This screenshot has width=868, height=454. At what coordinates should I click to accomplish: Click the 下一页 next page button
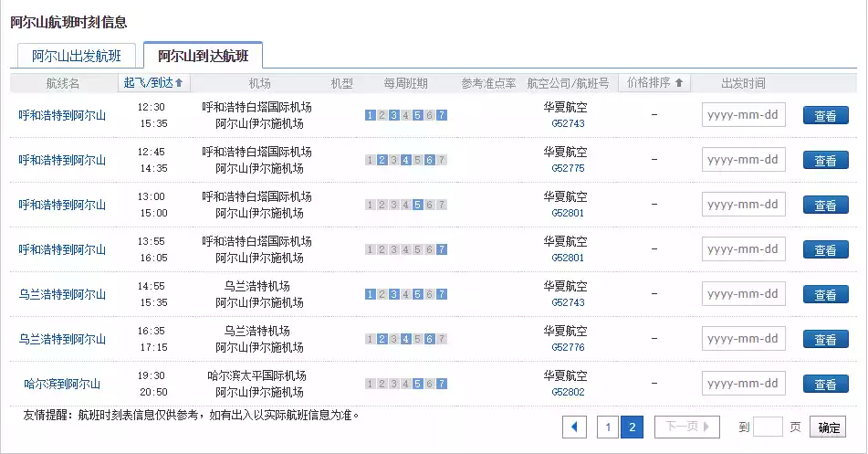(686, 427)
